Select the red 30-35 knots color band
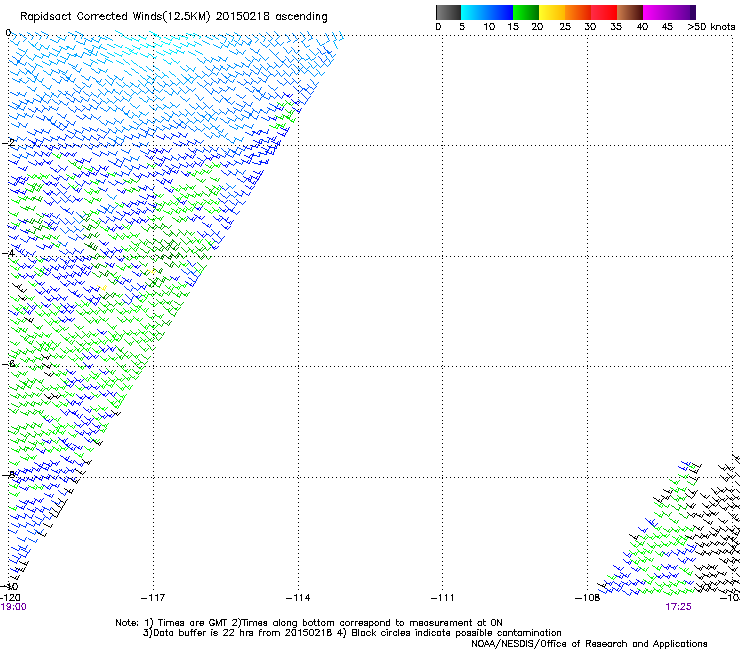The width and height of the screenshot is (740, 650). pos(604,12)
